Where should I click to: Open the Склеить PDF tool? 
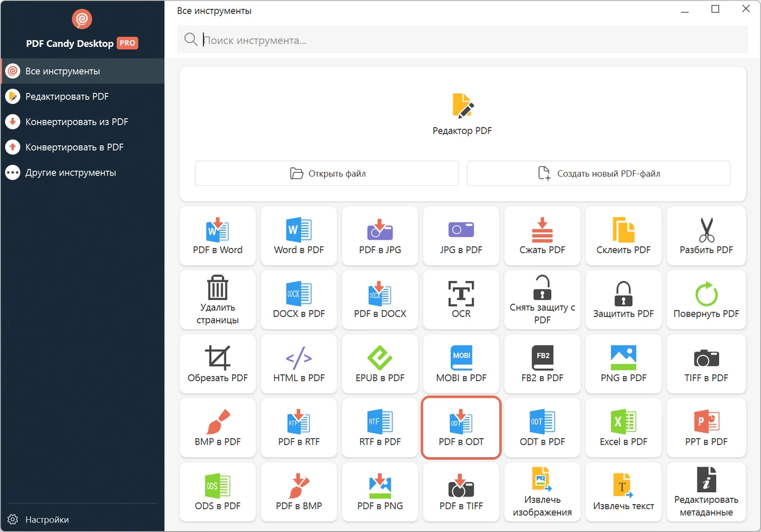623,235
